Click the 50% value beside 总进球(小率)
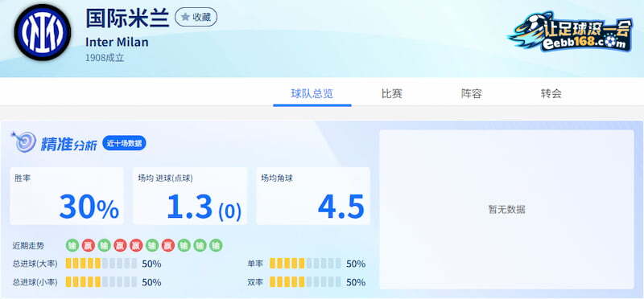This screenshot has height=299, width=644. (x=151, y=283)
